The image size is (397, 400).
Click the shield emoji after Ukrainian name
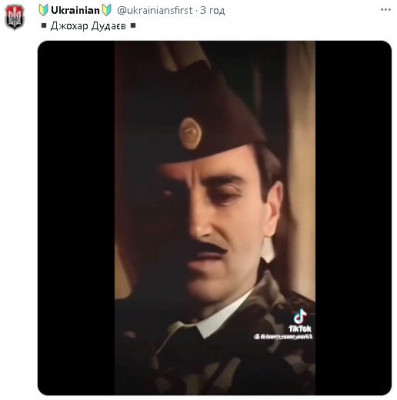pos(106,10)
